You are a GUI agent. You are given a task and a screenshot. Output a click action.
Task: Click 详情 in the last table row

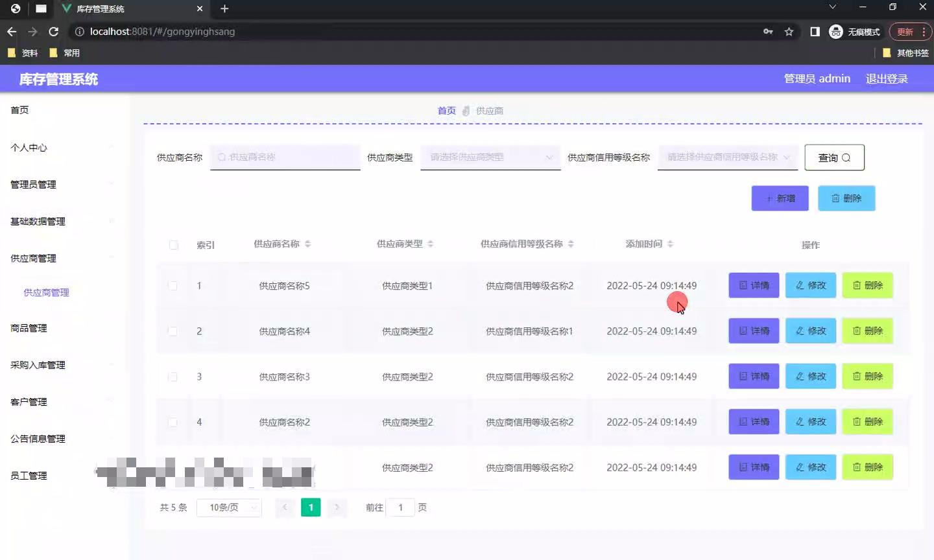coord(754,467)
